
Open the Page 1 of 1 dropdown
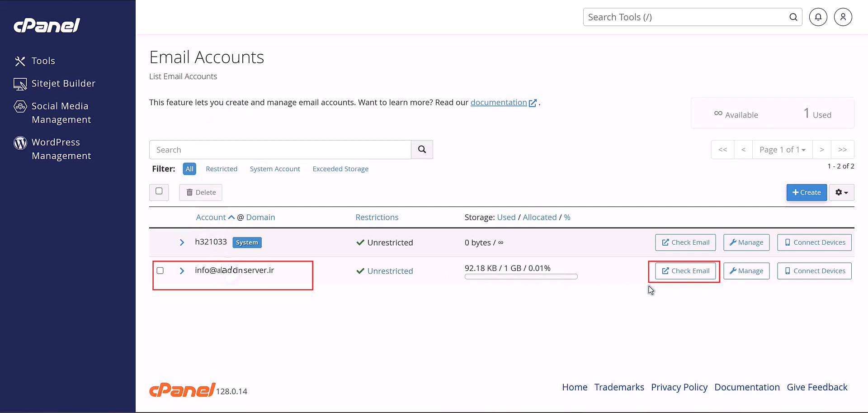click(783, 150)
